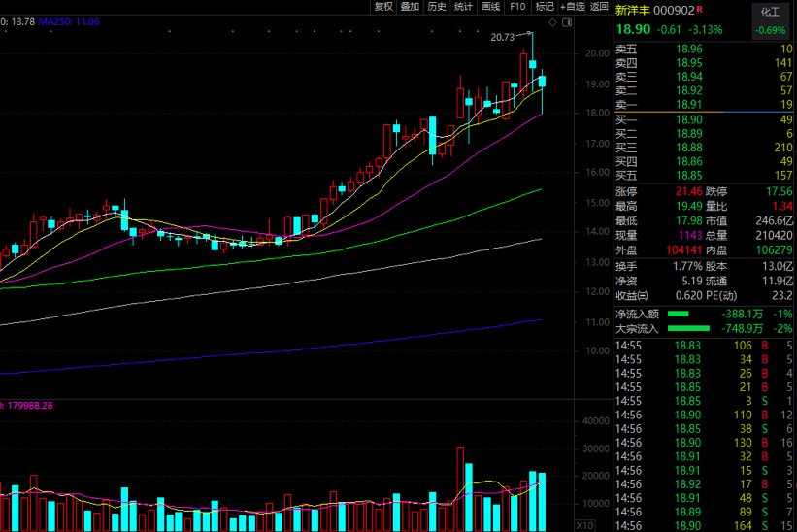Add stock to watchlist with +自选

point(573,7)
